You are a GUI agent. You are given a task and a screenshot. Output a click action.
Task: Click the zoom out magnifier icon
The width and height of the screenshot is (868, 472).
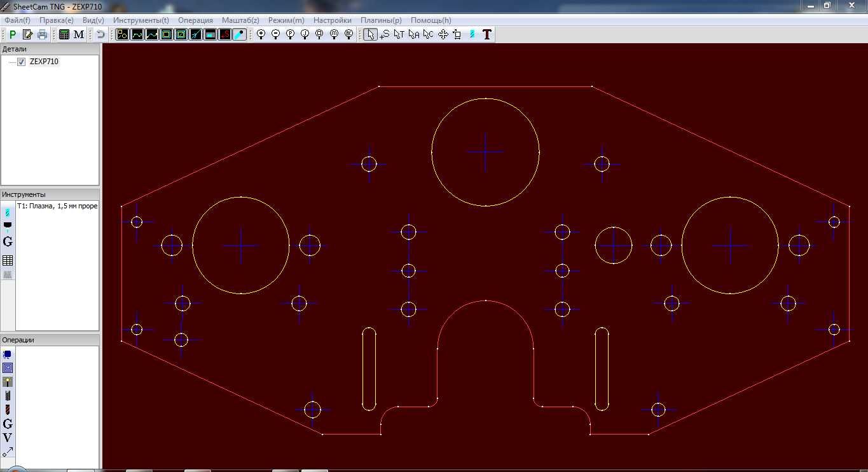tap(275, 34)
